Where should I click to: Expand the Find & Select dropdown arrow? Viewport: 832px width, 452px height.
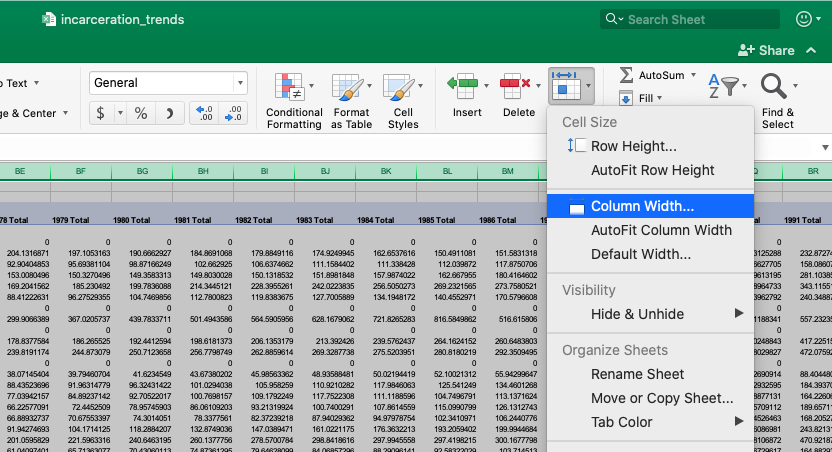click(x=795, y=85)
